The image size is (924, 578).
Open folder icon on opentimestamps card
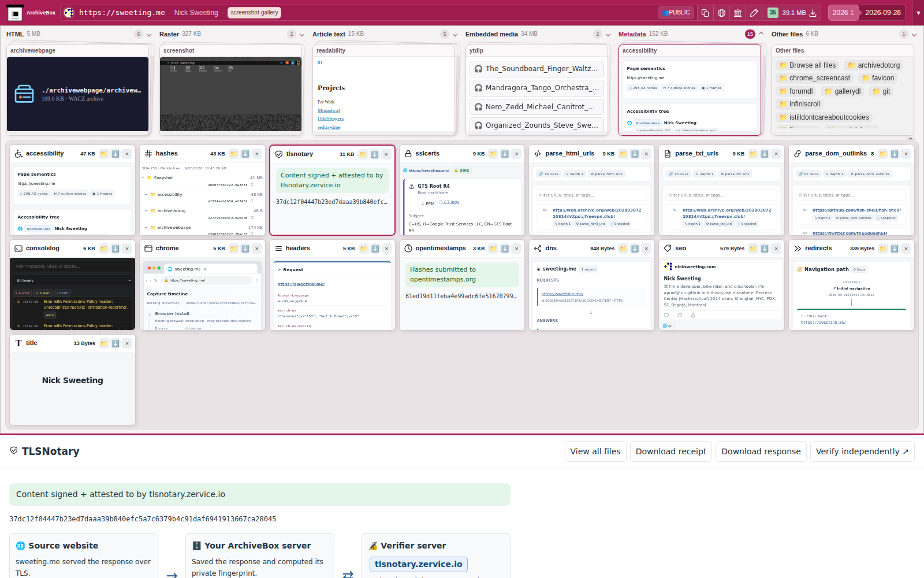(494, 249)
